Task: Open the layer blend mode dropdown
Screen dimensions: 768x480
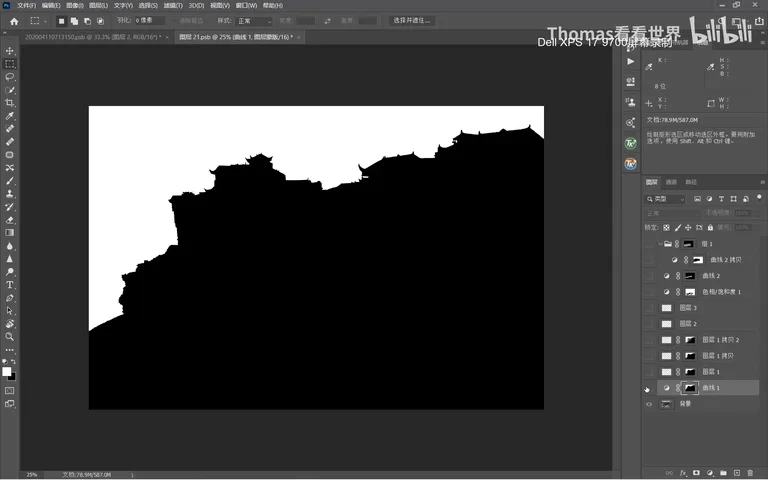Action: [672, 214]
